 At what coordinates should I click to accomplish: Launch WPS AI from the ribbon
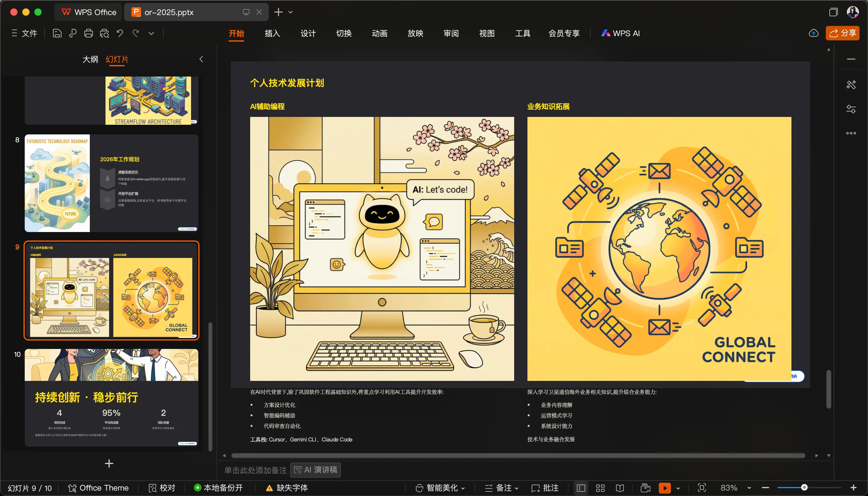[620, 33]
